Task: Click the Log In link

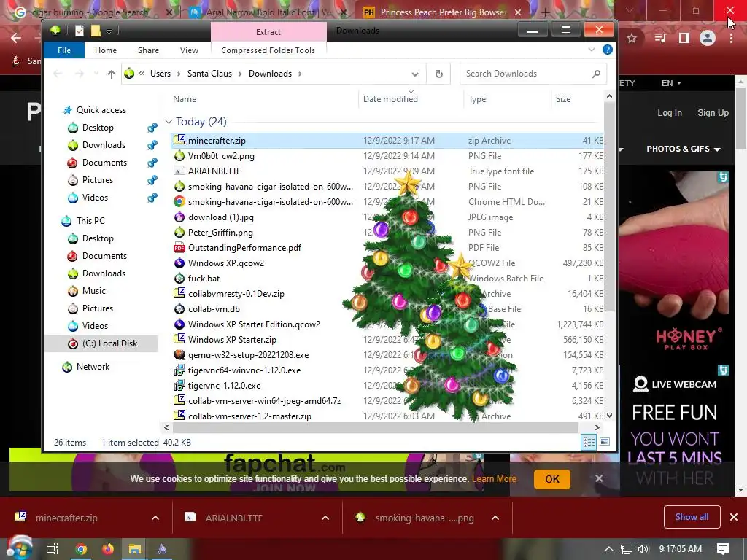Action: point(670,113)
